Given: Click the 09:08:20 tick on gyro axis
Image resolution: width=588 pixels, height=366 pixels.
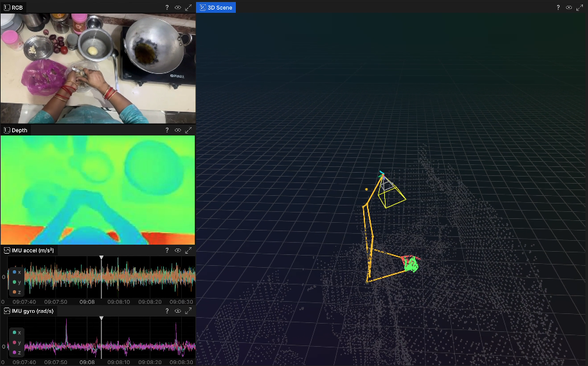Looking at the screenshot, I should point(150,362).
